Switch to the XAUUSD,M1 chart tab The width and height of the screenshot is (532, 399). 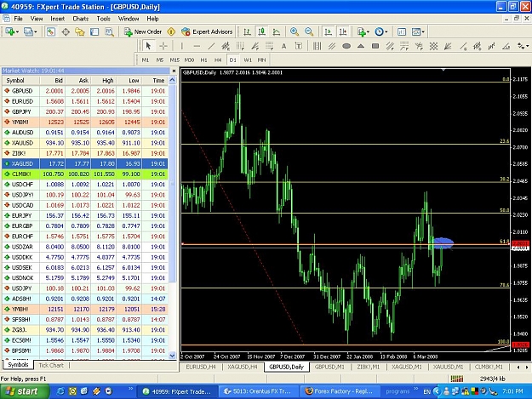pyautogui.click(x=449, y=367)
